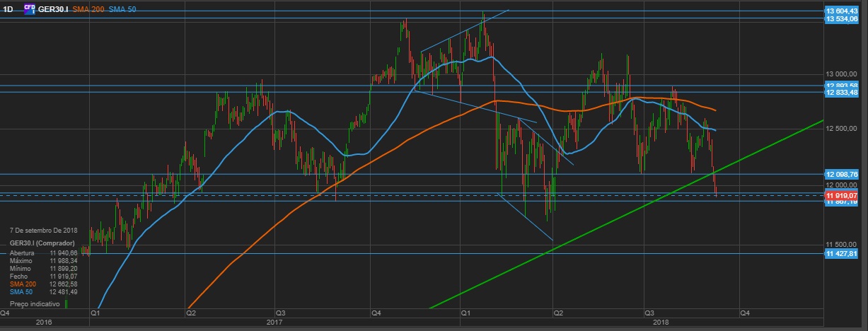Click the SMA 200 value 12 662,58
This screenshot has width=868, height=331.
point(63,284)
